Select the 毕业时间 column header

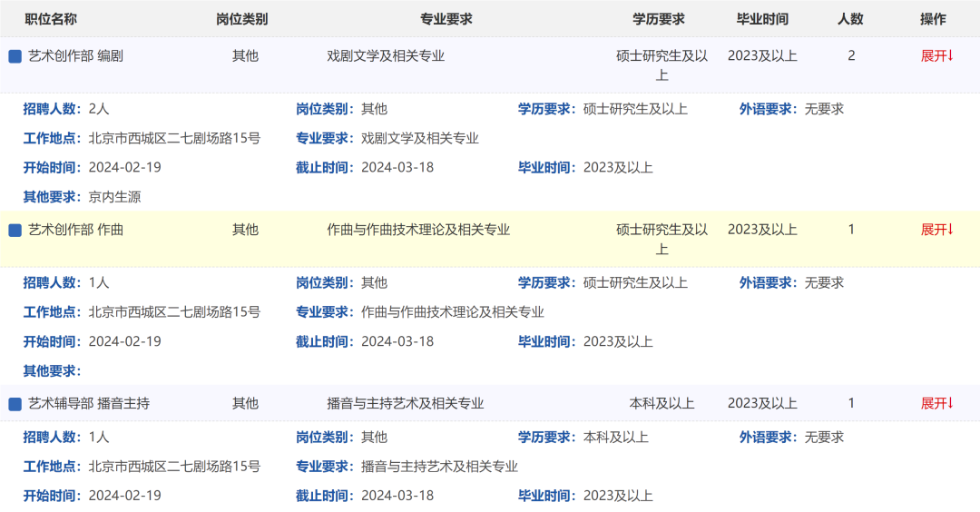point(762,19)
